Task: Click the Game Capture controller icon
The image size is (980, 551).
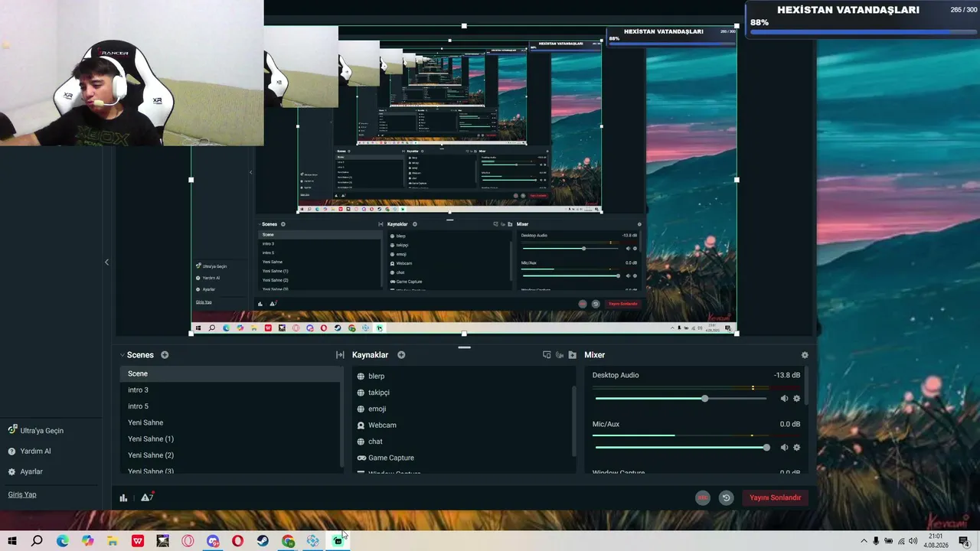Action: pos(361,458)
